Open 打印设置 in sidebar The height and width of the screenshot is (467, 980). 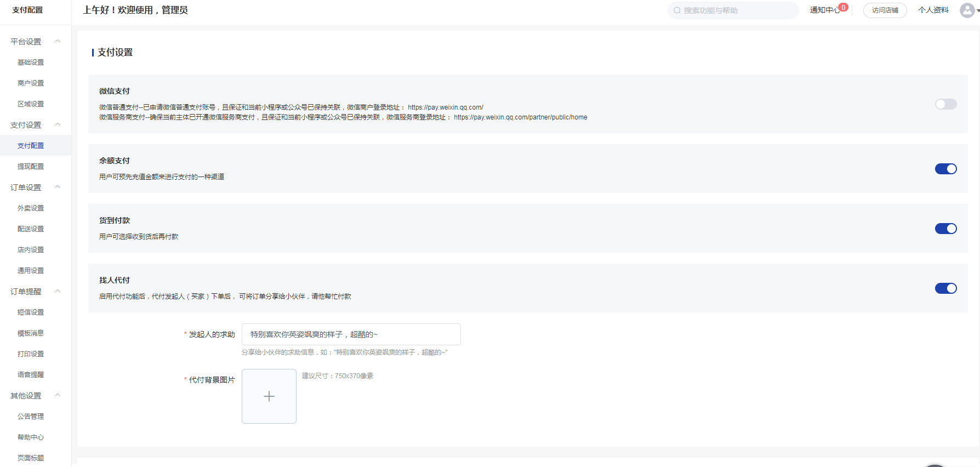coord(31,354)
